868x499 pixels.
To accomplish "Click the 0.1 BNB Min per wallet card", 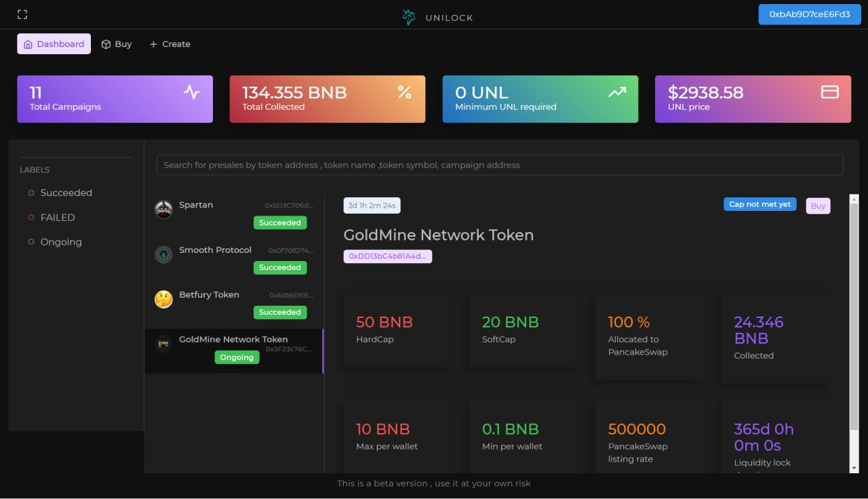I will point(524,437).
